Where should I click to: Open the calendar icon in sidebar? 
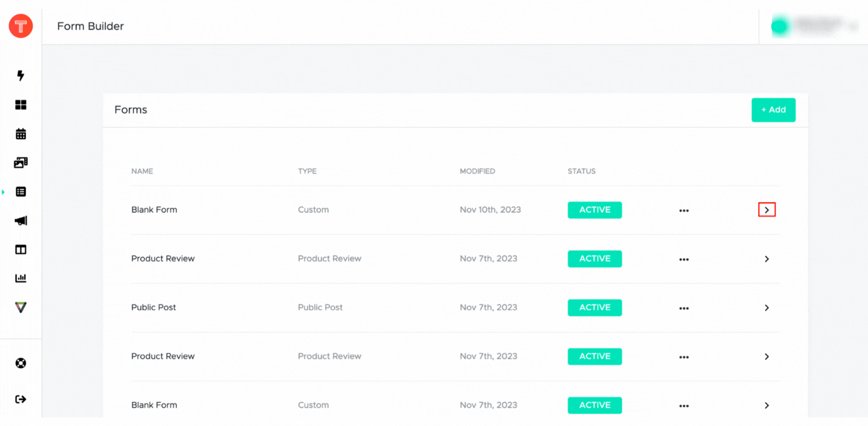click(x=21, y=134)
